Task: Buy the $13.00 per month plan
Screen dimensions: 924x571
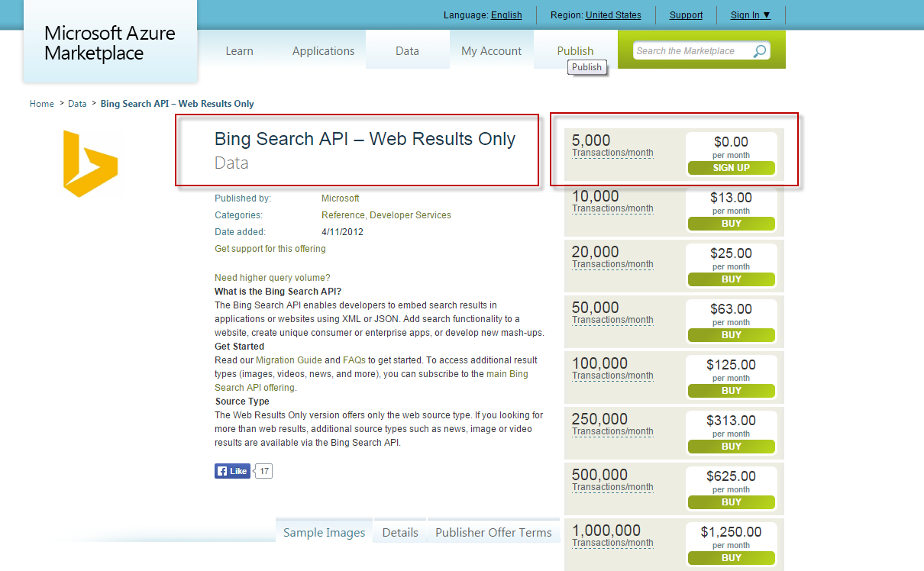Action: point(732,224)
